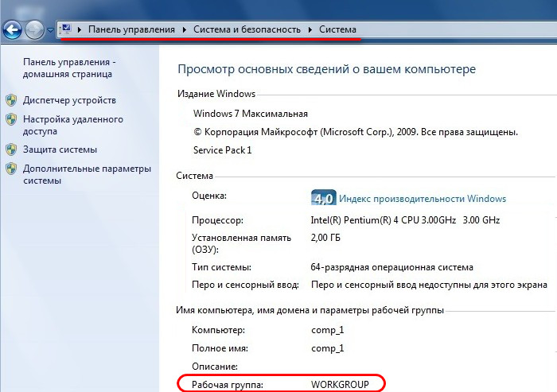
Task: Click the 64-разрядная операционная система value
Action: pyautogui.click(x=391, y=267)
